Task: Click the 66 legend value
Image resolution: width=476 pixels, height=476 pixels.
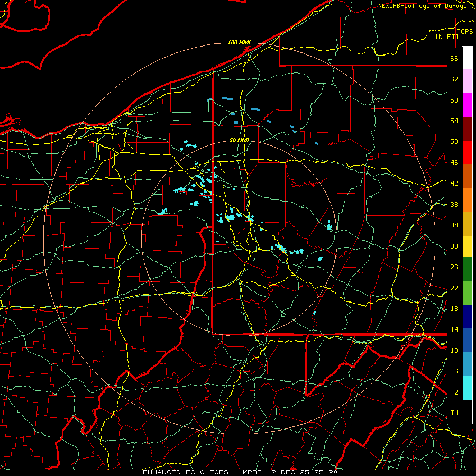Action: [454, 58]
